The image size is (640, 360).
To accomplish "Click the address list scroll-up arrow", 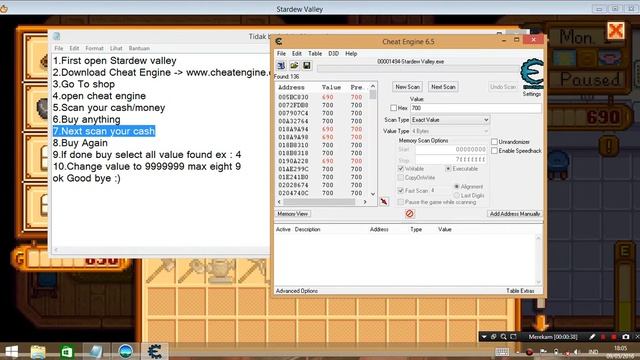I will (373, 87).
